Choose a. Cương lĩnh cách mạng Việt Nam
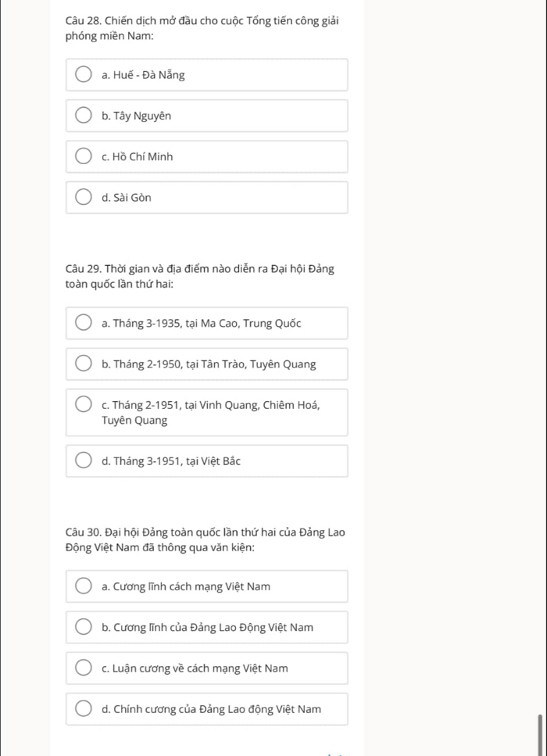Screen dimensions: 547x756 (83, 586)
